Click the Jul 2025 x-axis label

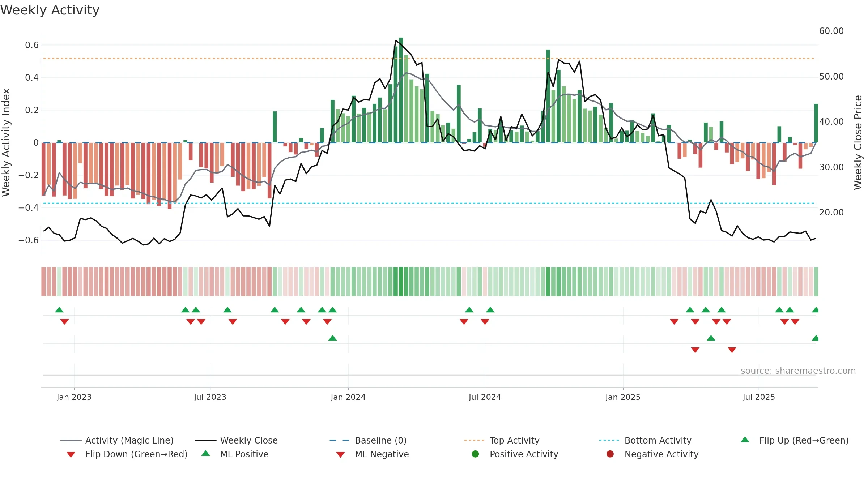[x=759, y=397]
